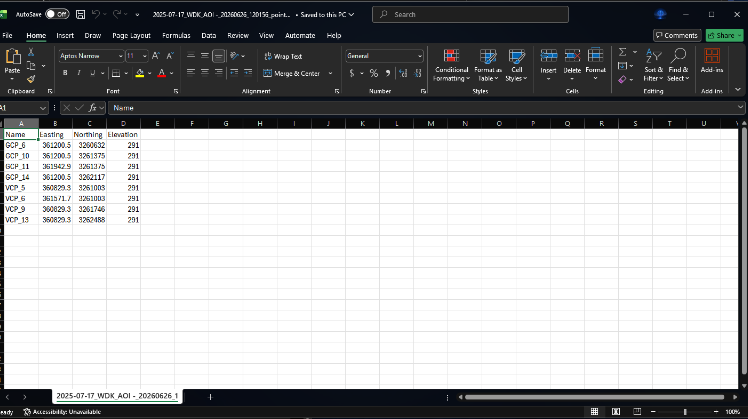Apply Percent Style format

[x=374, y=73]
